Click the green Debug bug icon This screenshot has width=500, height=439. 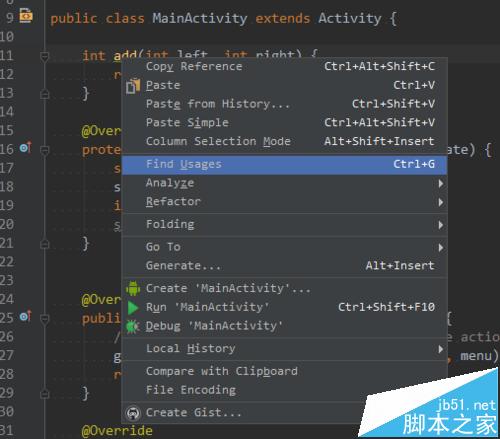[x=133, y=326]
